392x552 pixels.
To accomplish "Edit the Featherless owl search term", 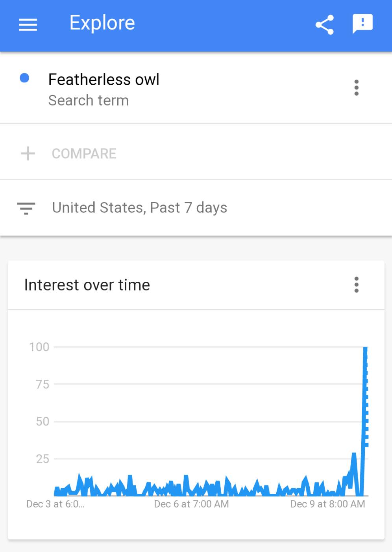I will 104,80.
